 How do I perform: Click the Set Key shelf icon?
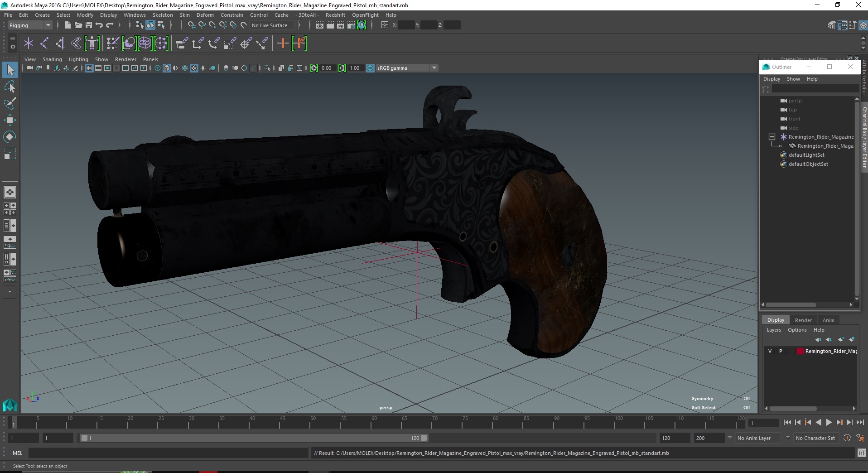[x=283, y=43]
